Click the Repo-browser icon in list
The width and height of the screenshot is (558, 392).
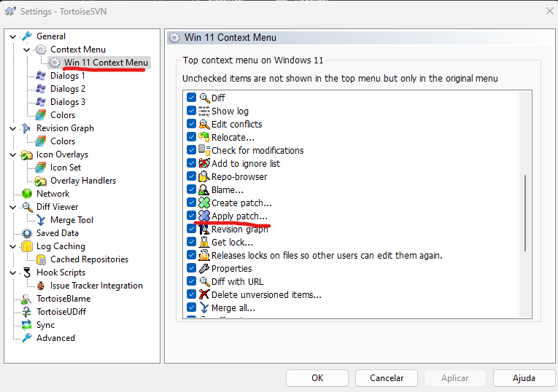click(x=204, y=176)
